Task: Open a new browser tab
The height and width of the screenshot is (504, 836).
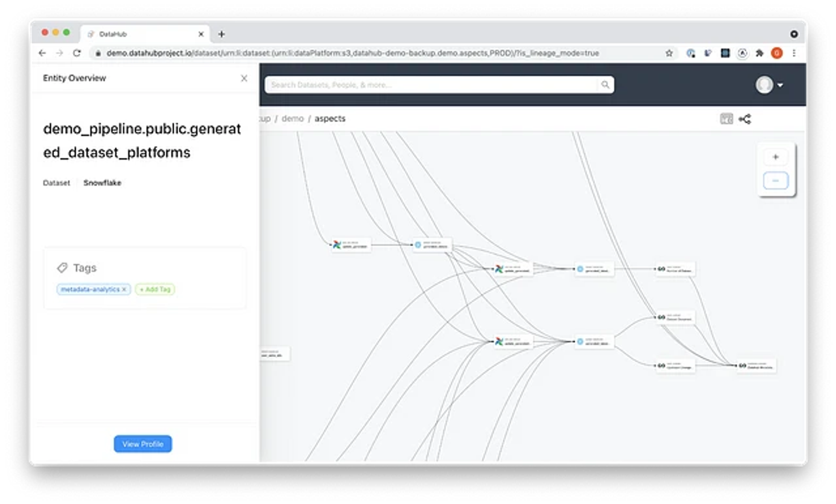Action: [x=221, y=34]
